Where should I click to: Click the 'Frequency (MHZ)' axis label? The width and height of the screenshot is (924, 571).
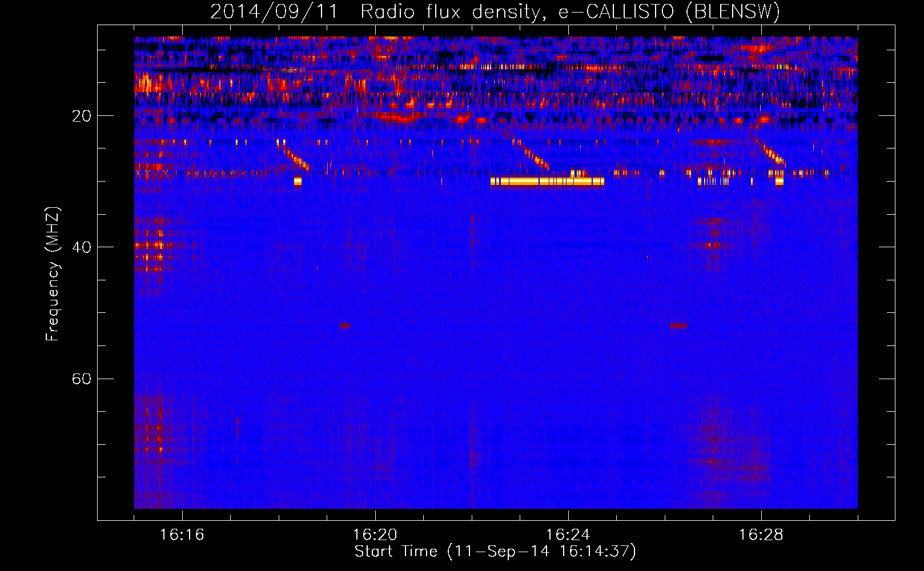(53, 274)
